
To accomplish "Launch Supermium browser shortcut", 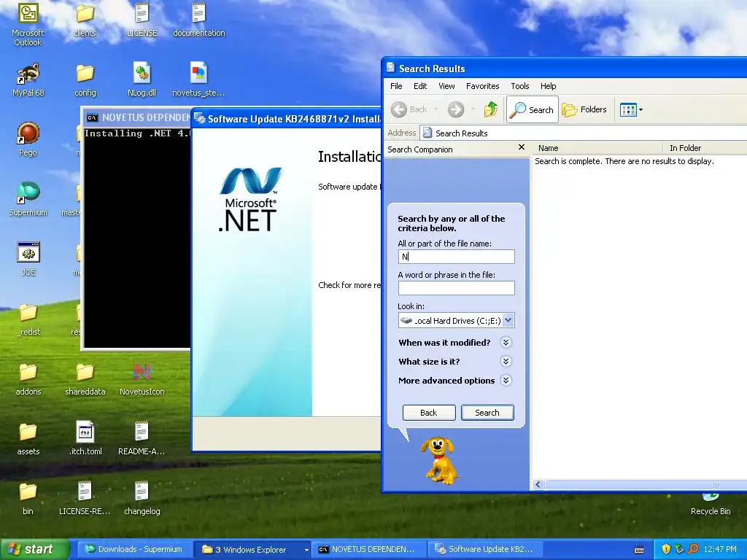I will tap(28, 200).
